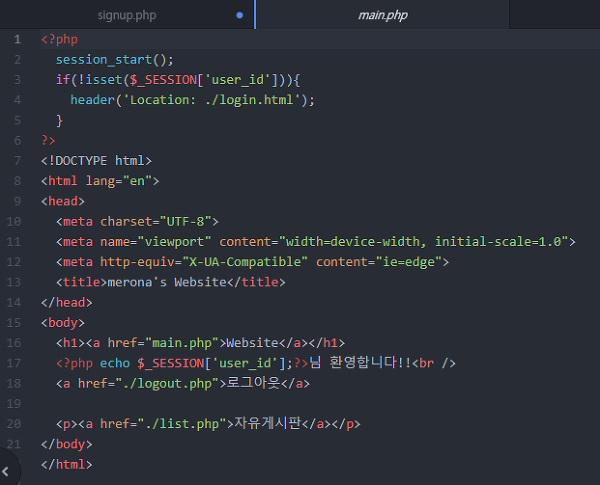Click the "./list.php" href value
Viewport: 600px width, 485px height.
tap(182, 424)
